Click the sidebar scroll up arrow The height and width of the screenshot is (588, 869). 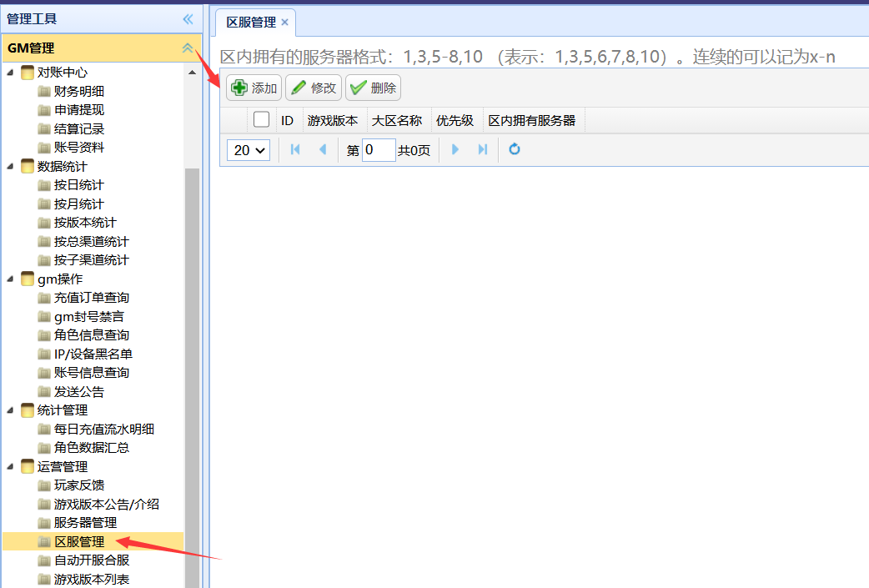pyautogui.click(x=192, y=73)
